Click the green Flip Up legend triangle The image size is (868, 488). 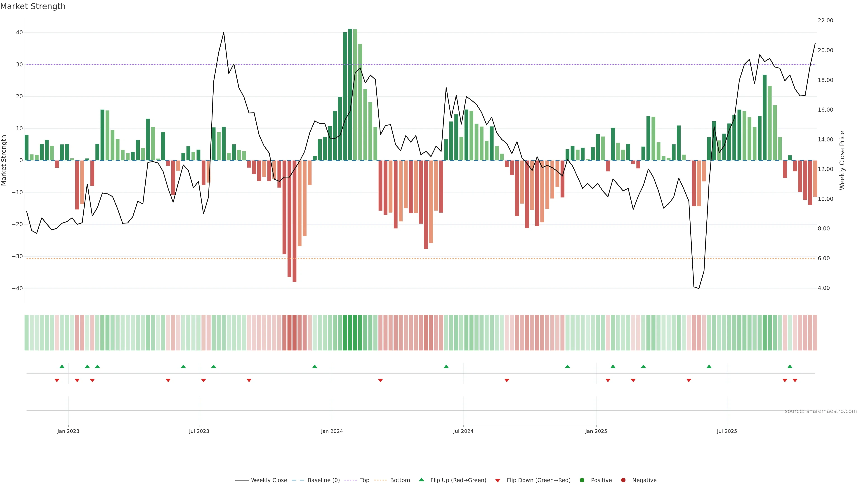[x=421, y=480]
